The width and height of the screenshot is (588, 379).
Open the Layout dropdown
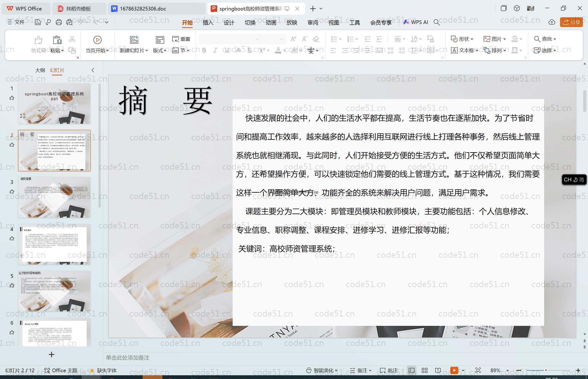point(160,50)
